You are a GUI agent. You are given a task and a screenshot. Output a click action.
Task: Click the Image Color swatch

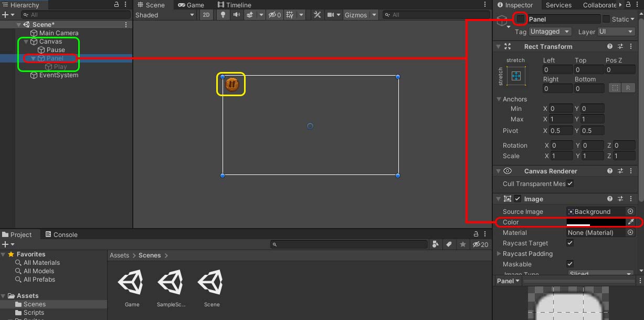pyautogui.click(x=596, y=222)
